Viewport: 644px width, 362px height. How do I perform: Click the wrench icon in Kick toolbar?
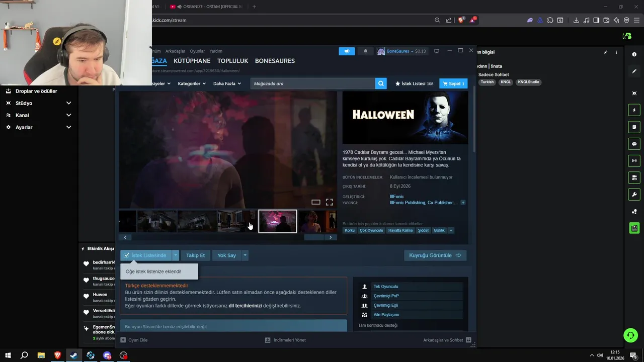(x=634, y=195)
